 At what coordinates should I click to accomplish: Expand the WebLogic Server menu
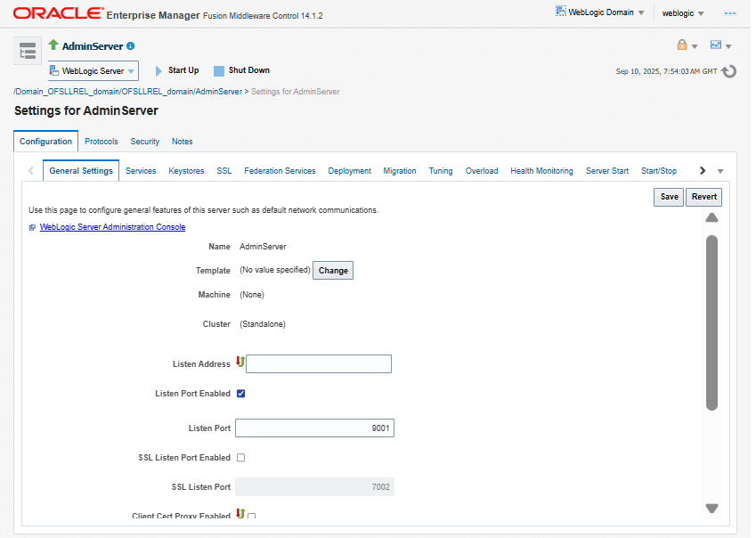[93, 71]
